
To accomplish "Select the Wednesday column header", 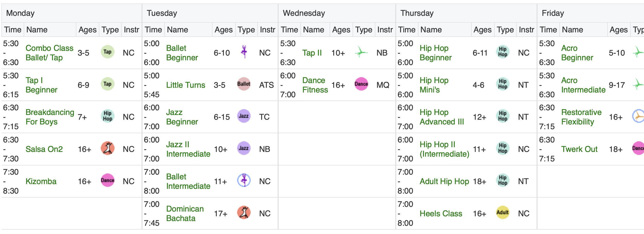I will coord(304,13).
